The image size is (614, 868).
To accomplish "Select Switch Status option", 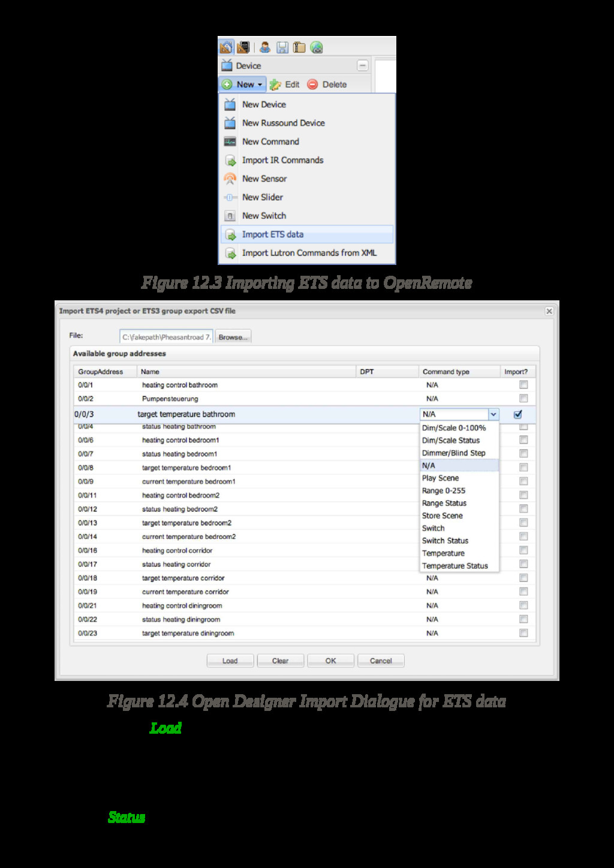I will tap(459, 541).
